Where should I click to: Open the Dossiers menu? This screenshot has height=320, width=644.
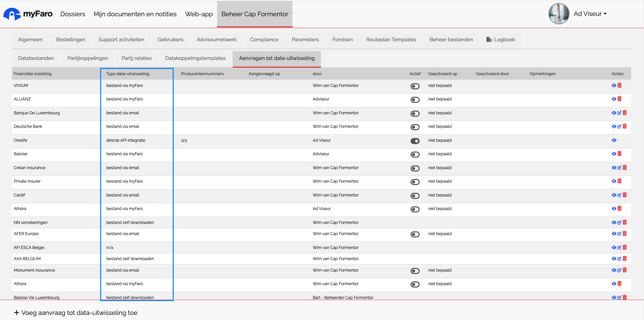[x=73, y=14]
